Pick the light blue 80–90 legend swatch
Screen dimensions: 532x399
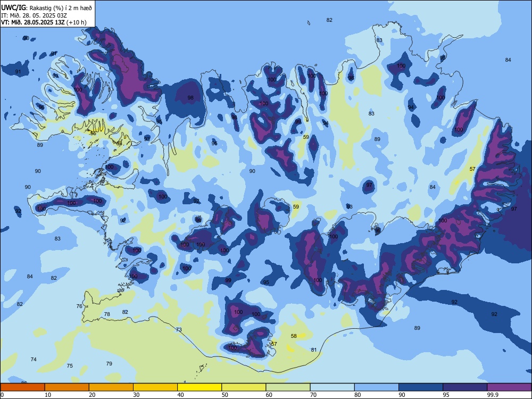point(377,387)
